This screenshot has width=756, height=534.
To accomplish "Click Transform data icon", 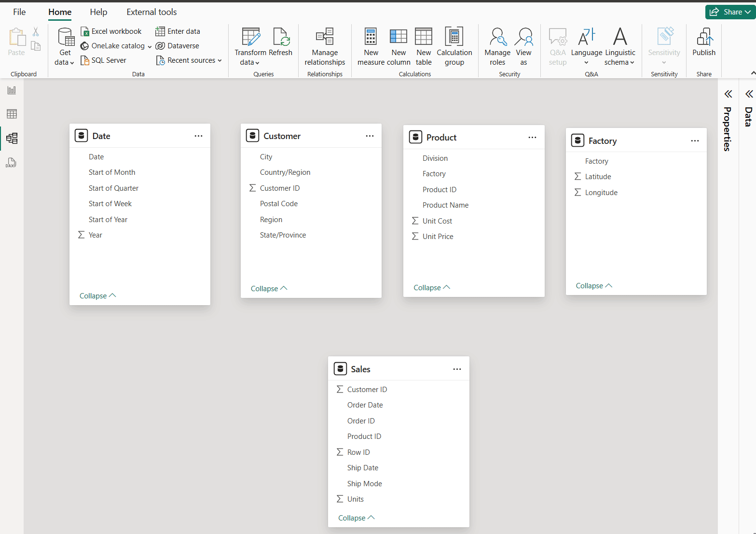I will [x=251, y=37].
